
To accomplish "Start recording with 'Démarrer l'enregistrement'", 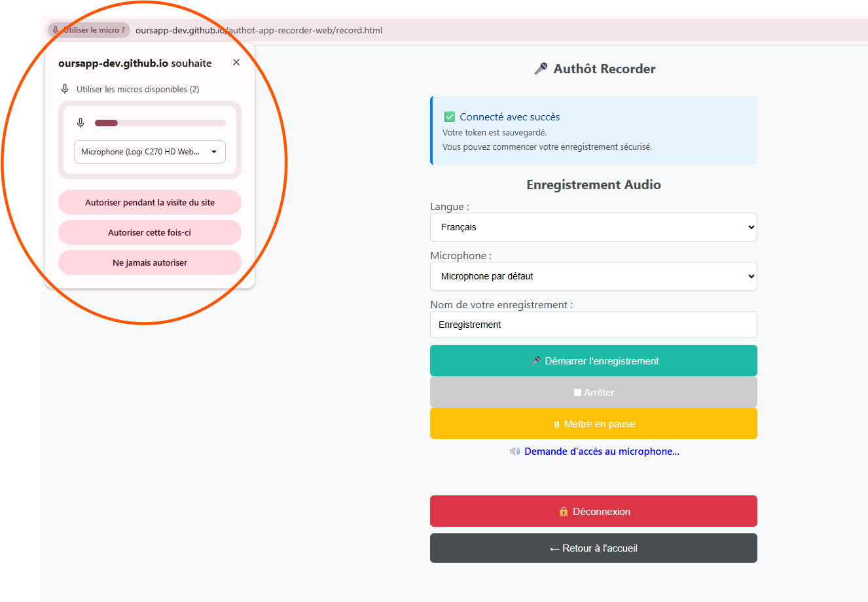I will 594,361.
